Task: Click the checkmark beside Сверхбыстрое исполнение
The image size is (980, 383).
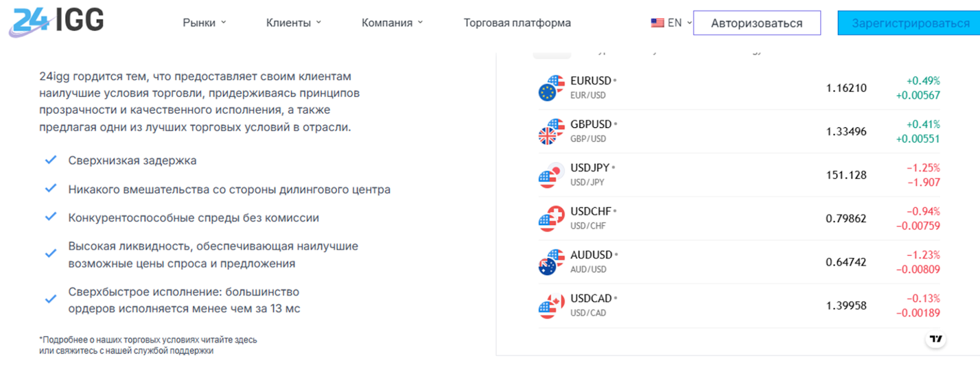Action: 51,299
